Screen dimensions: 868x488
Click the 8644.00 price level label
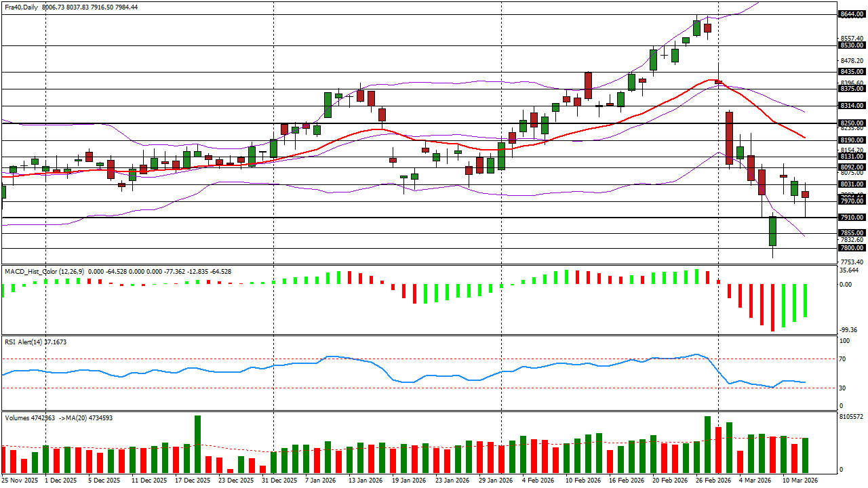850,14
